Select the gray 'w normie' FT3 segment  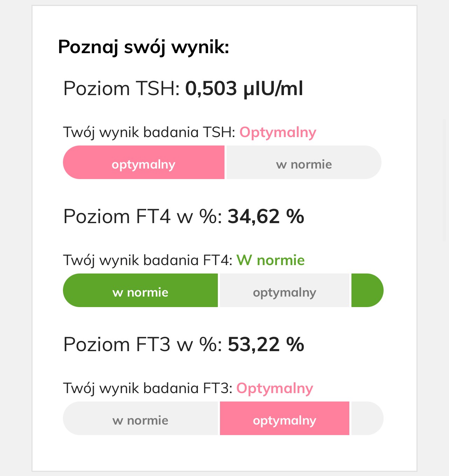coord(140,418)
